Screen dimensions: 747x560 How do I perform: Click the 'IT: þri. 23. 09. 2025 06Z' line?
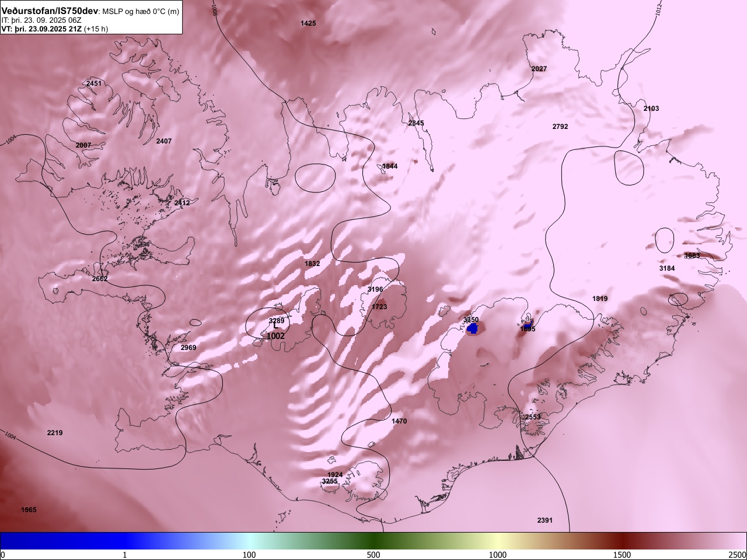tap(41, 20)
